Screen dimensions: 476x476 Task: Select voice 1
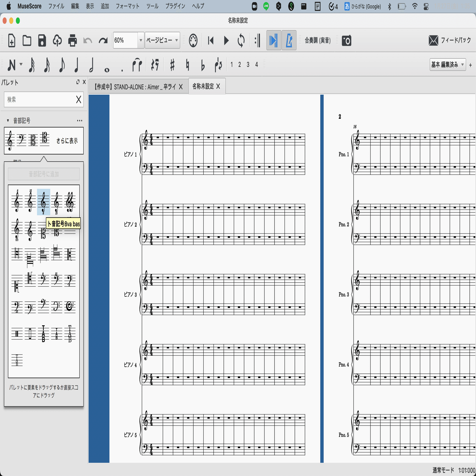click(x=232, y=65)
